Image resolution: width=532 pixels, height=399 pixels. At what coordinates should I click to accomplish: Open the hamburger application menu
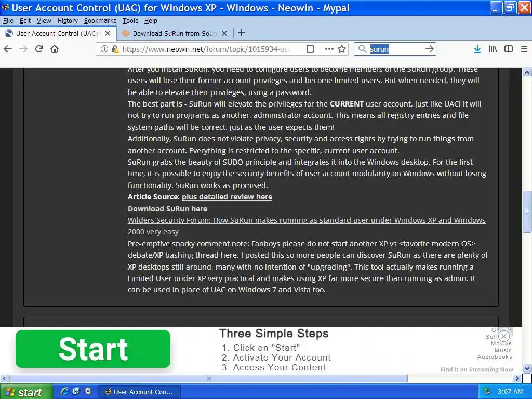tap(524, 49)
